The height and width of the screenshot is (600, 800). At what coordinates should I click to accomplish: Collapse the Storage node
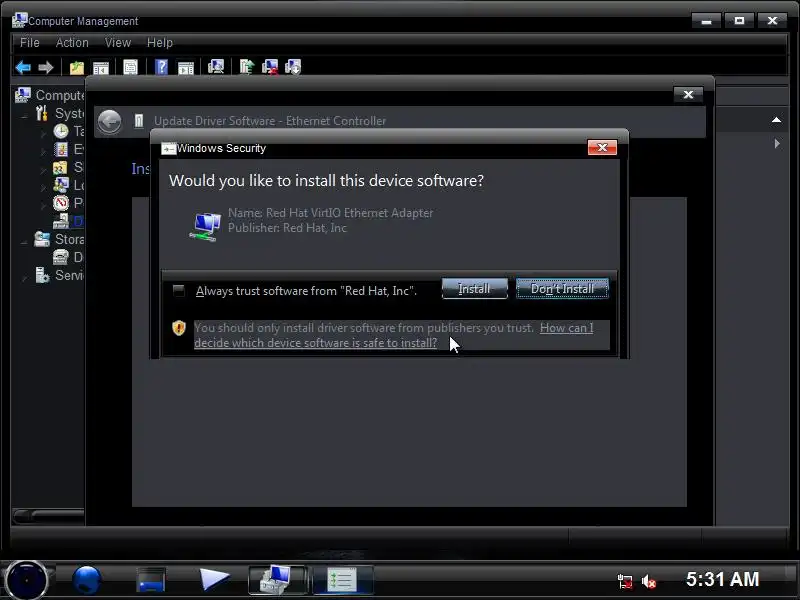coord(24,242)
